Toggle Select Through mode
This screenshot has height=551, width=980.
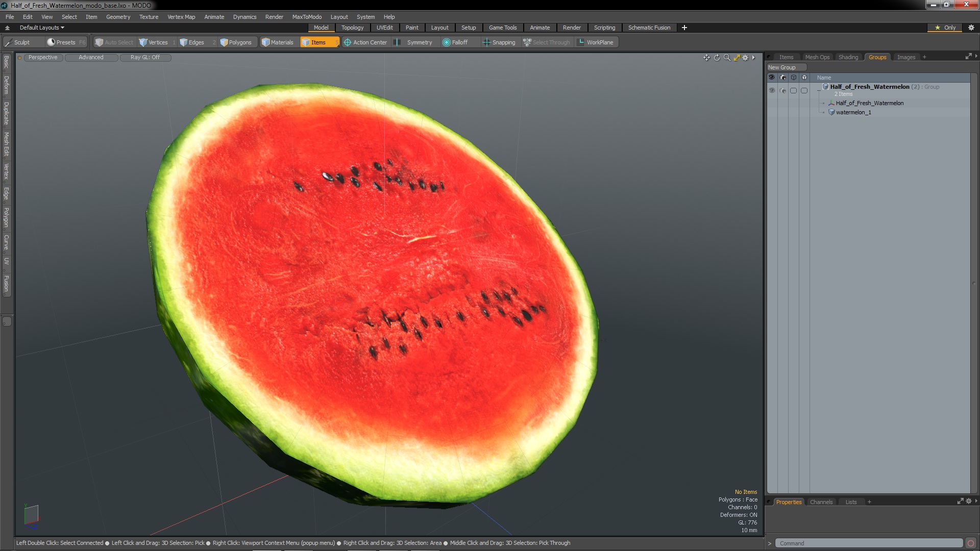(547, 42)
